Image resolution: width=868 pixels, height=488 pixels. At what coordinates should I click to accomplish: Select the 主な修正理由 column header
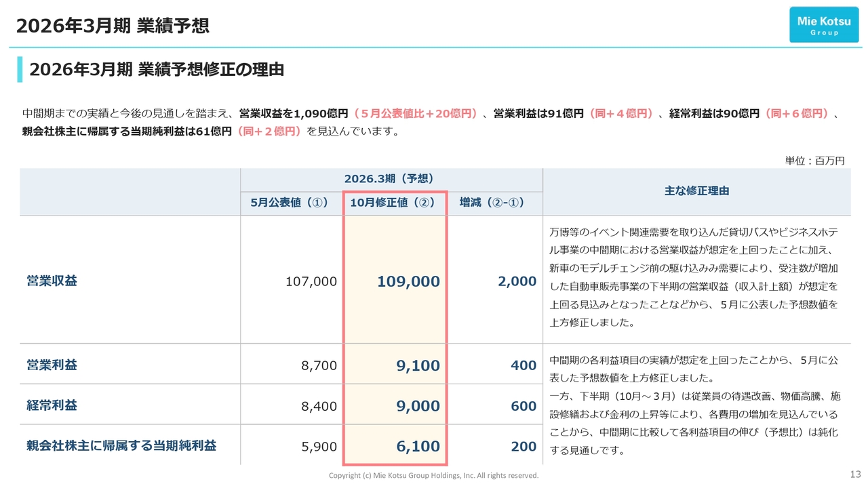(696, 191)
